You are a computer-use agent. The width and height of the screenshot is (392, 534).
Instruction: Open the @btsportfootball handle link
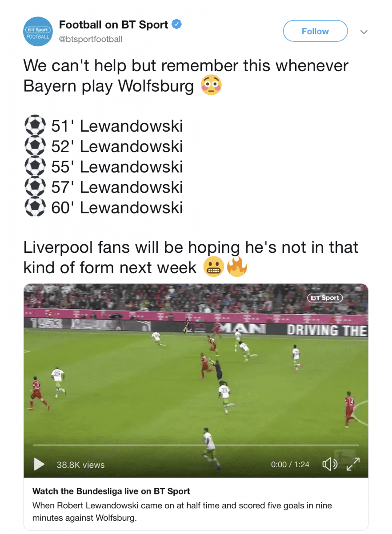90,39
